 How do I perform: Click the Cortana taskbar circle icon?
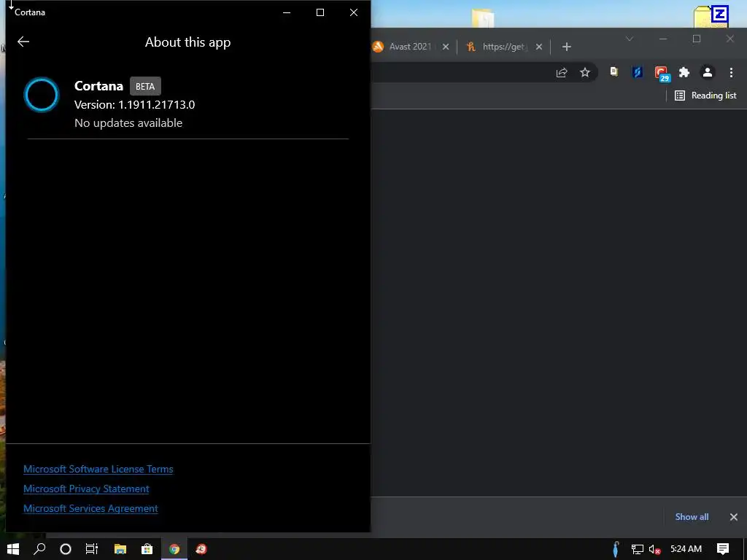point(66,549)
